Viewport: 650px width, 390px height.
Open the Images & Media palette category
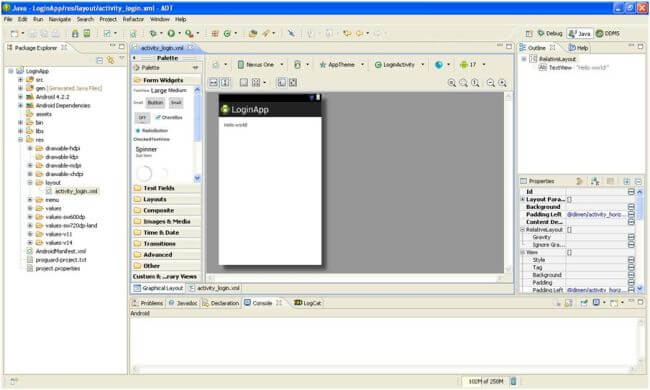(x=165, y=221)
